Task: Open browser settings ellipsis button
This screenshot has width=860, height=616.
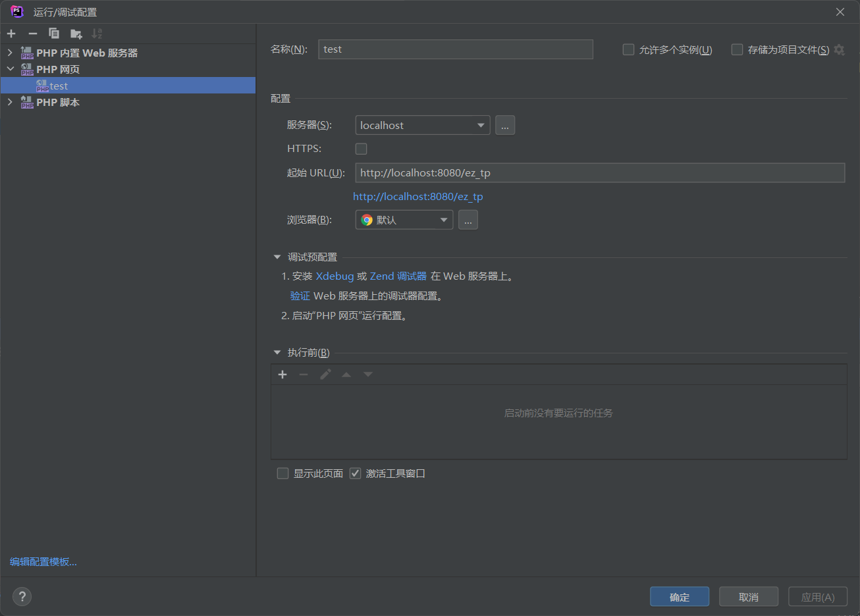Action: [468, 220]
